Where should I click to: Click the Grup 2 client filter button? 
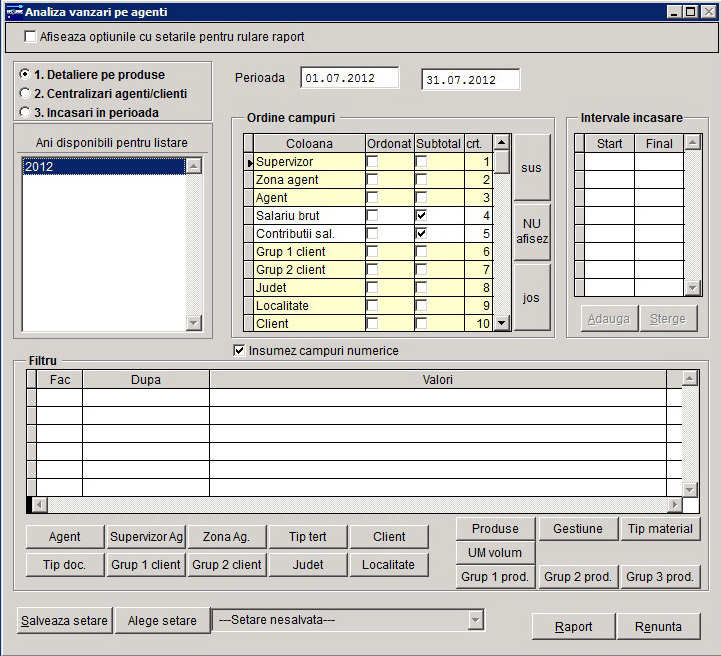(226, 565)
